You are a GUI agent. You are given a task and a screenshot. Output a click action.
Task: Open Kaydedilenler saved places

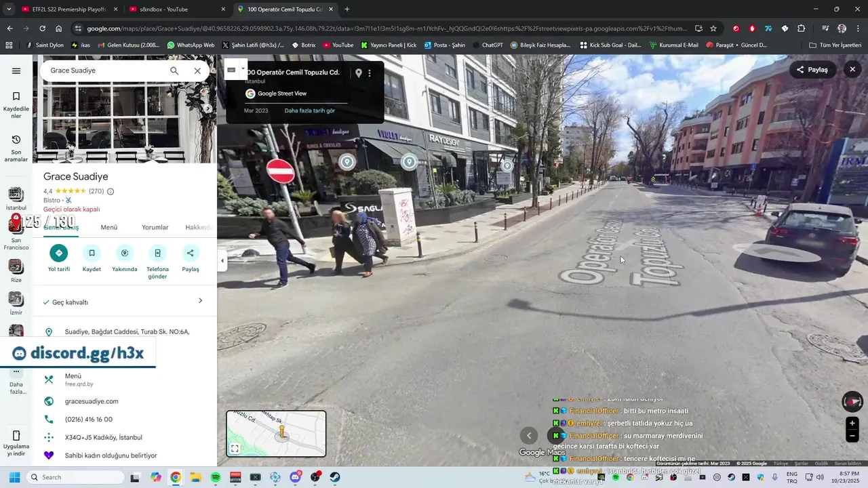[x=16, y=105]
